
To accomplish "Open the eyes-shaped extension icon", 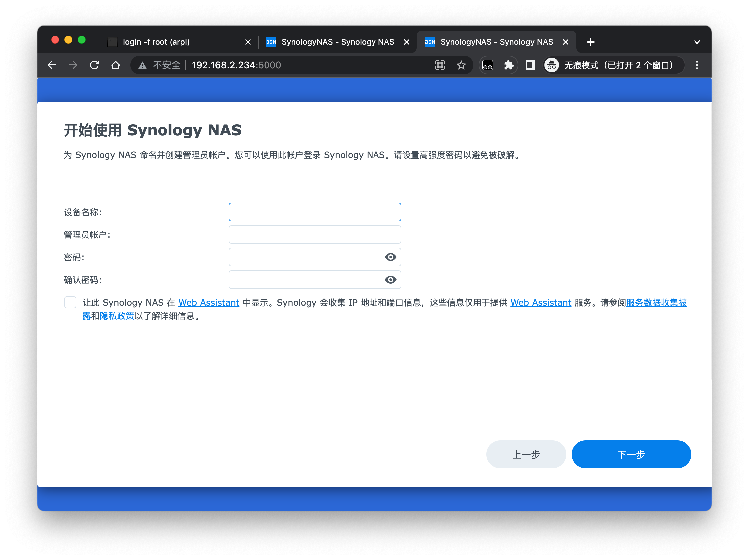I will [487, 65].
